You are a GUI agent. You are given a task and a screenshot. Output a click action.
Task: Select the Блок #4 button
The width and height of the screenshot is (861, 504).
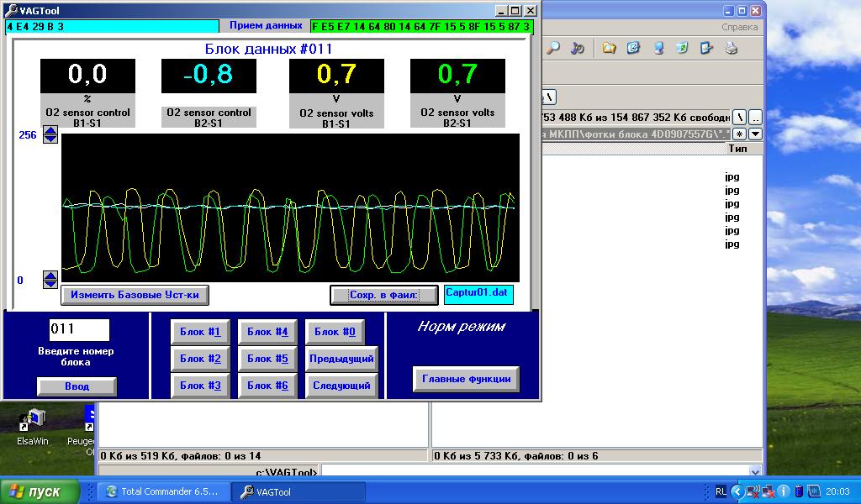point(267,332)
